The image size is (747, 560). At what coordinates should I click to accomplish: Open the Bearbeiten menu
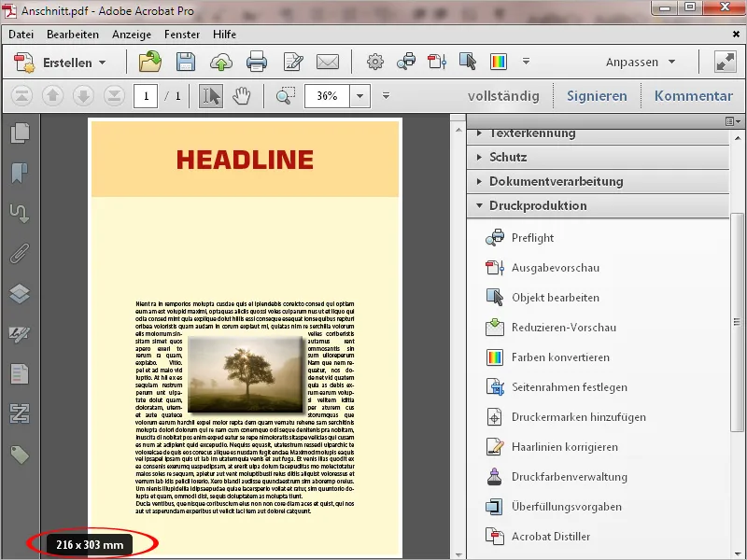pyautogui.click(x=73, y=35)
